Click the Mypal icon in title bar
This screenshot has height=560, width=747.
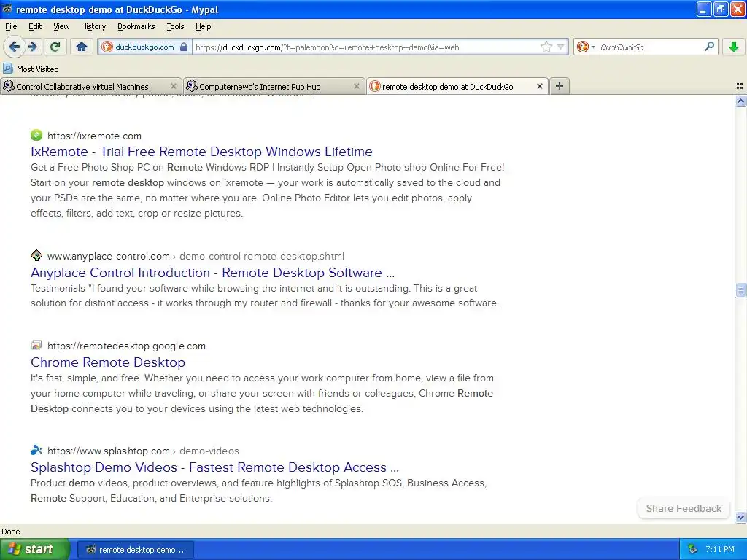tap(7, 9)
